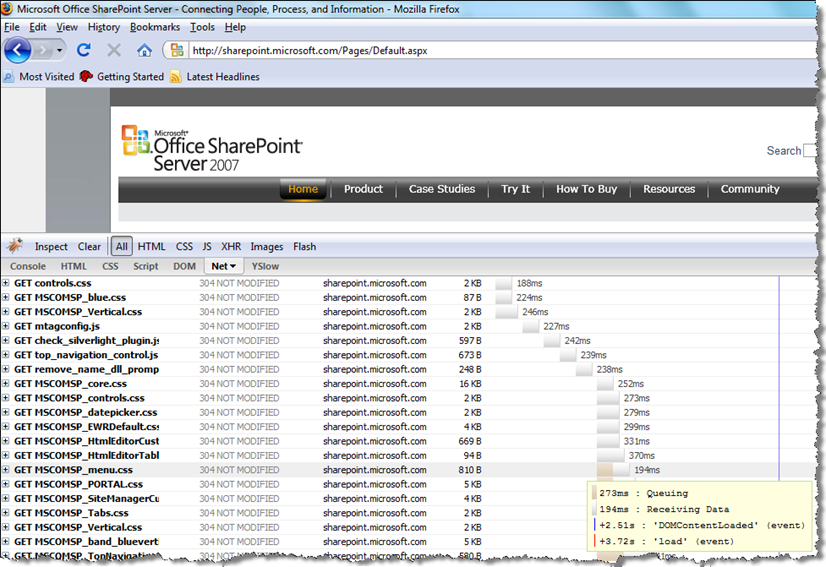Image resolution: width=826 pixels, height=567 pixels.
Task: Open the history dropdown next to forward arrow
Action: 60,51
